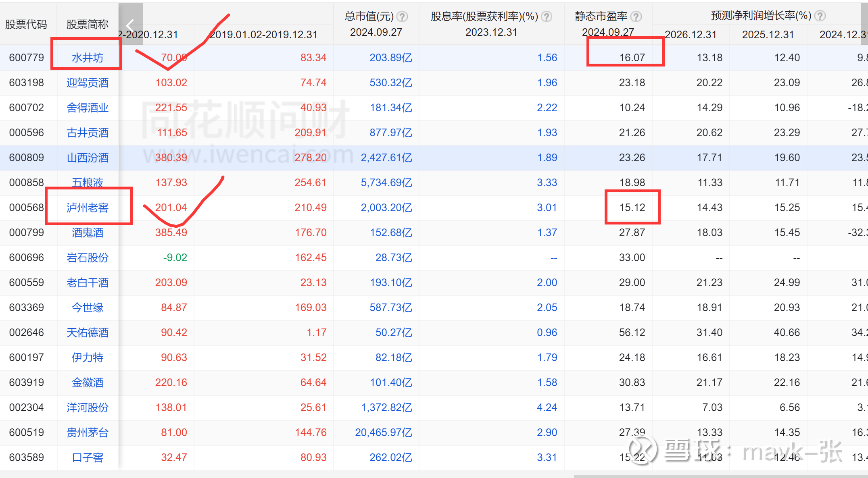The image size is (868, 478).
Task: Open stock link 天佑德酒
Action: point(88,333)
